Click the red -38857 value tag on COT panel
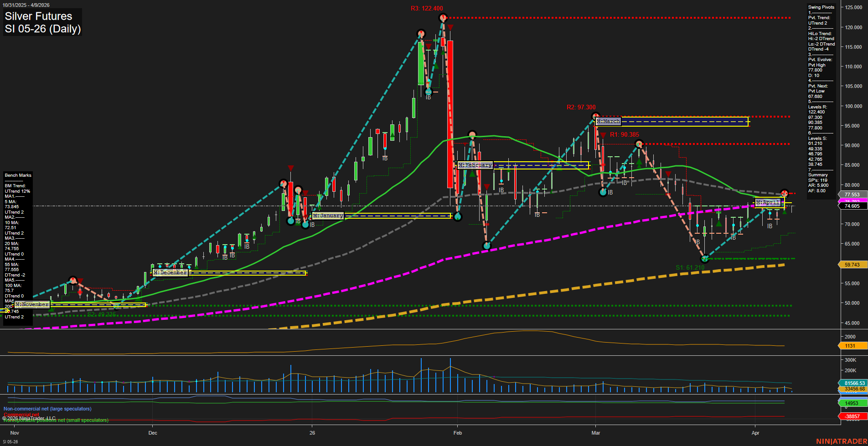The image size is (868, 446). pos(852,416)
